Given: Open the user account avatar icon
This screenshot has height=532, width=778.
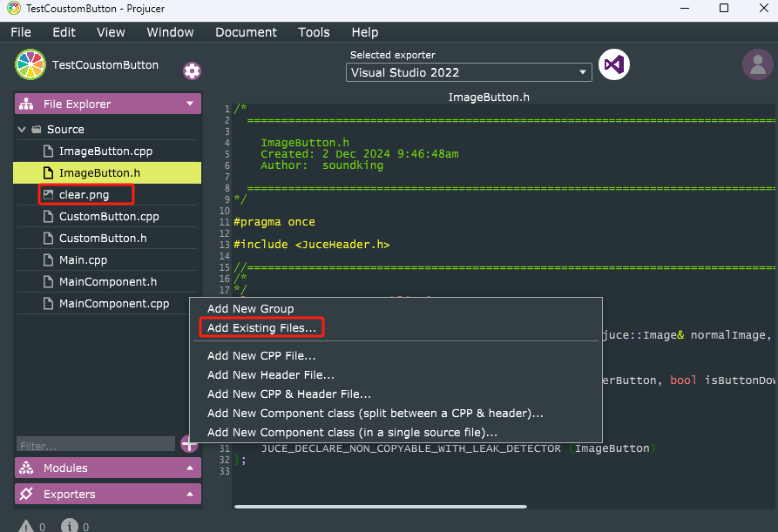Looking at the screenshot, I should 758,64.
